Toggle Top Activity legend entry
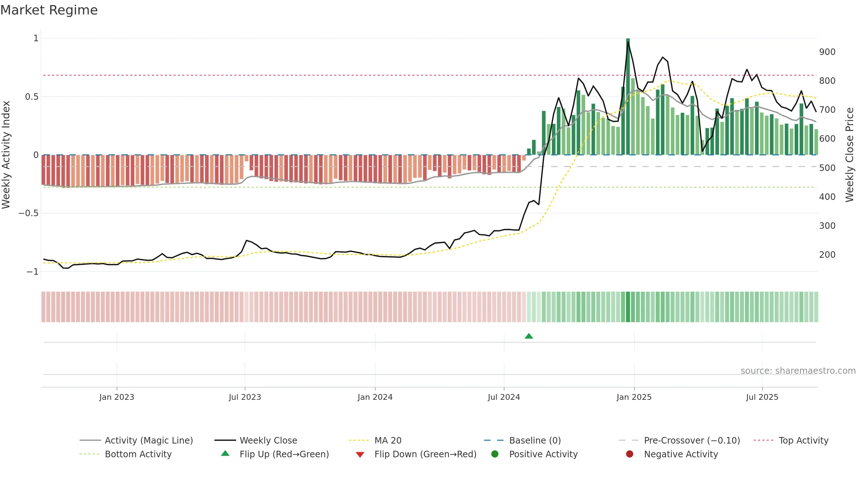 [791, 440]
